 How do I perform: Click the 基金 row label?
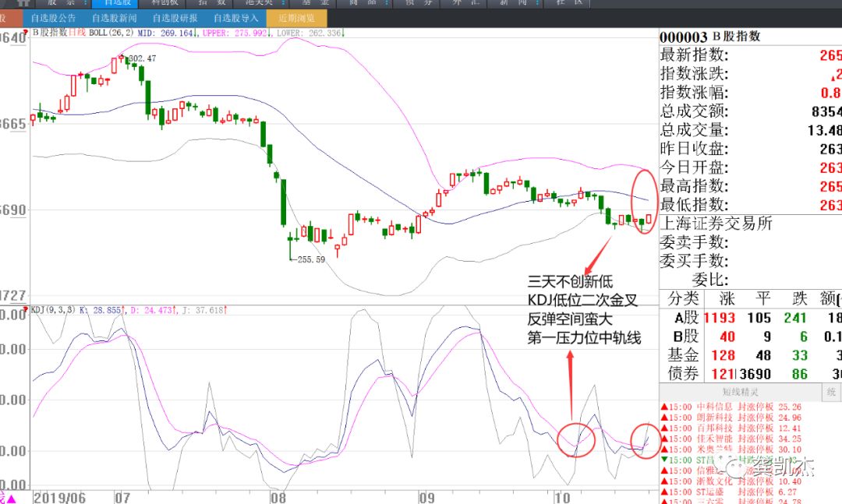pos(683,354)
